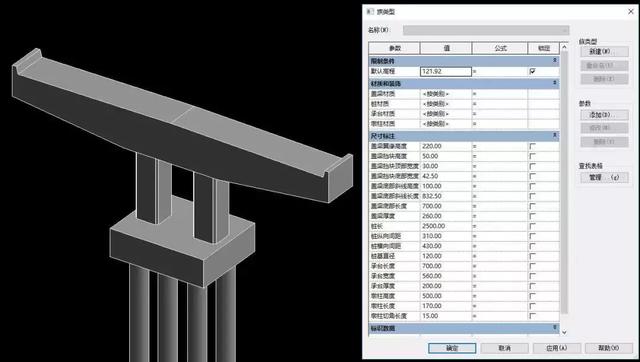The height and width of the screenshot is (362, 640).
Task: Select the 430.00 value cell
Action: [446, 246]
